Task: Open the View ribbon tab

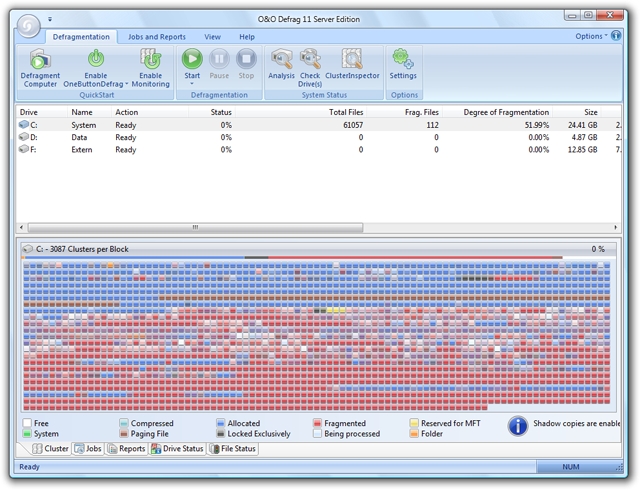Action: (213, 37)
